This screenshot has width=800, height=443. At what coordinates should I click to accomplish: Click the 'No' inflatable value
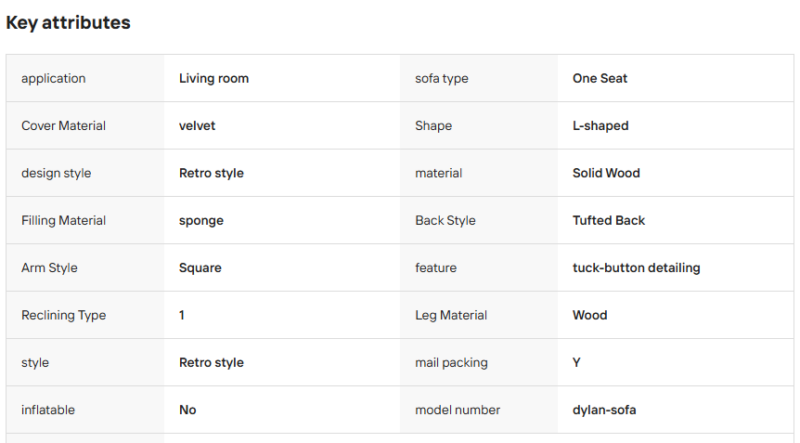(188, 410)
